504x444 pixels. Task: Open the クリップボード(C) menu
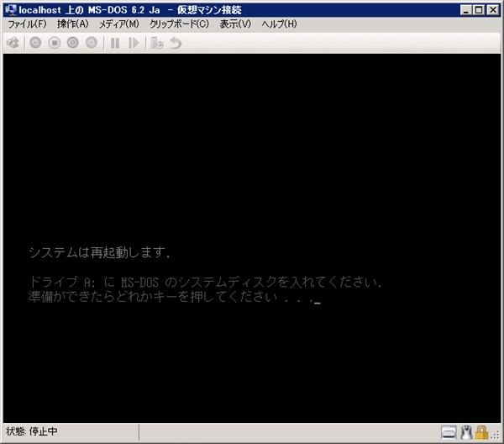(x=180, y=24)
